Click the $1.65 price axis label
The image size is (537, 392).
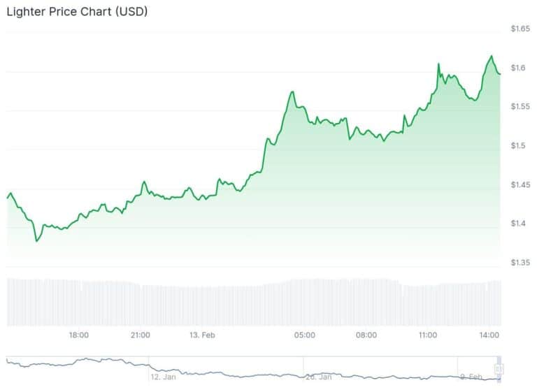click(x=521, y=29)
